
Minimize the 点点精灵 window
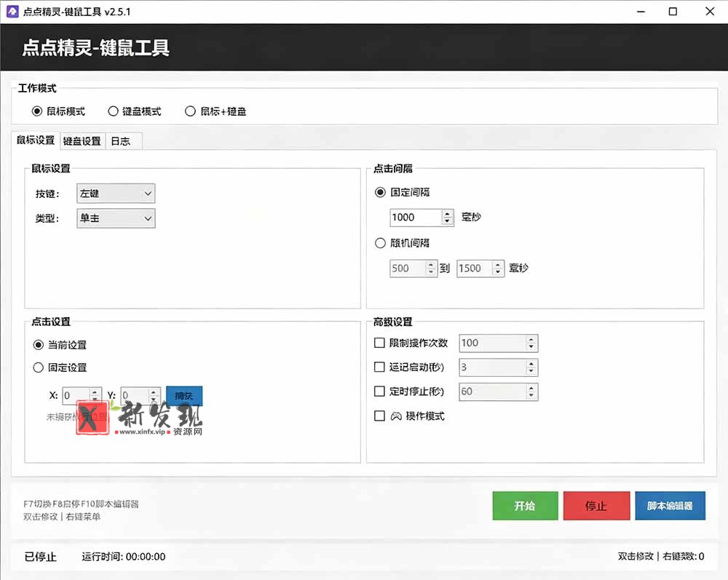pos(641,12)
